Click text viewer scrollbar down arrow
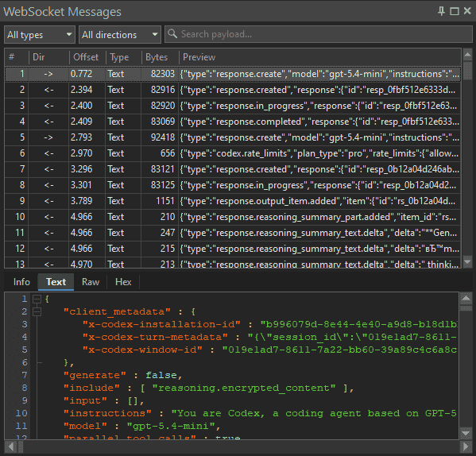This screenshot has width=476, height=456. 466,433
